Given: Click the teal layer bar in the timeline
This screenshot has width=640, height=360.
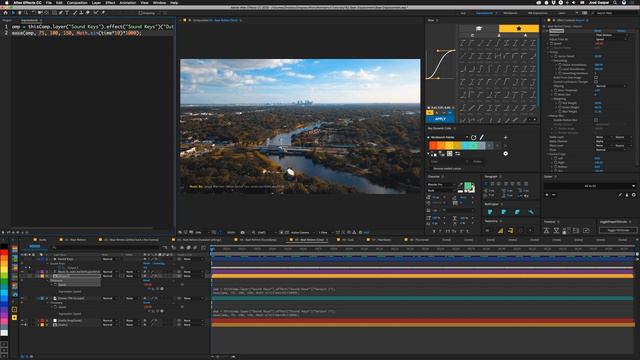Looking at the screenshot, I should pos(422,298).
